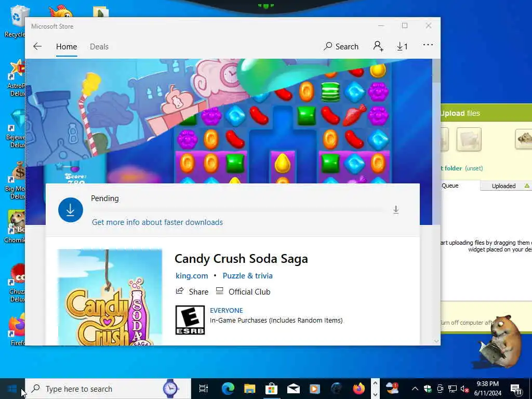Open the Windows Start menu
Image resolution: width=532 pixels, height=399 pixels.
pyautogui.click(x=12, y=389)
